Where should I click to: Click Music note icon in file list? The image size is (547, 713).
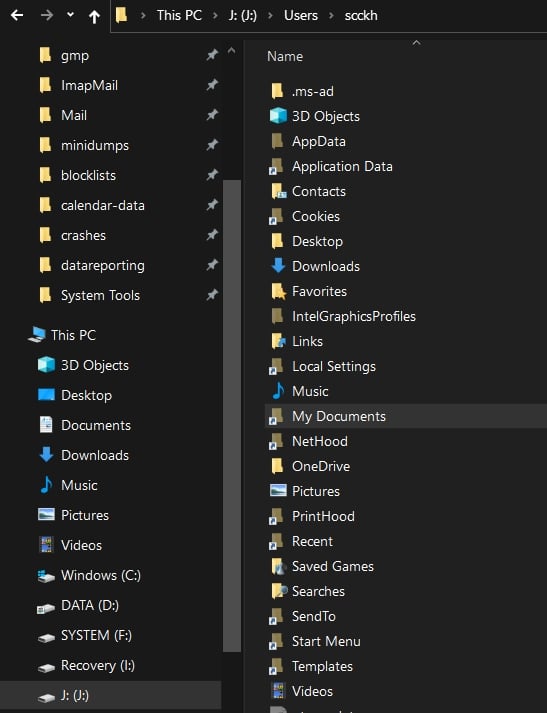[278, 391]
